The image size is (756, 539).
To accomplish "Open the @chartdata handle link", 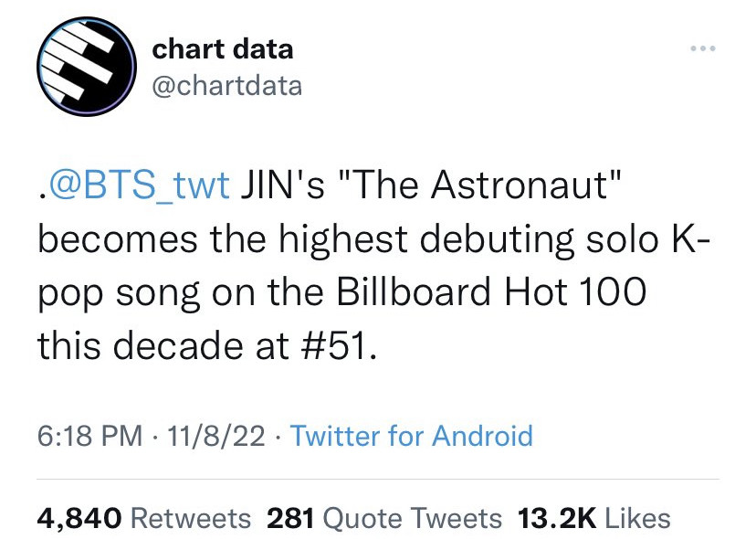I will (x=227, y=87).
